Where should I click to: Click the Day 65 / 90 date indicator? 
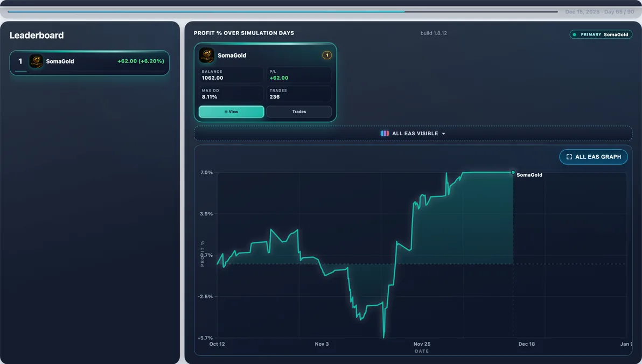(x=599, y=12)
